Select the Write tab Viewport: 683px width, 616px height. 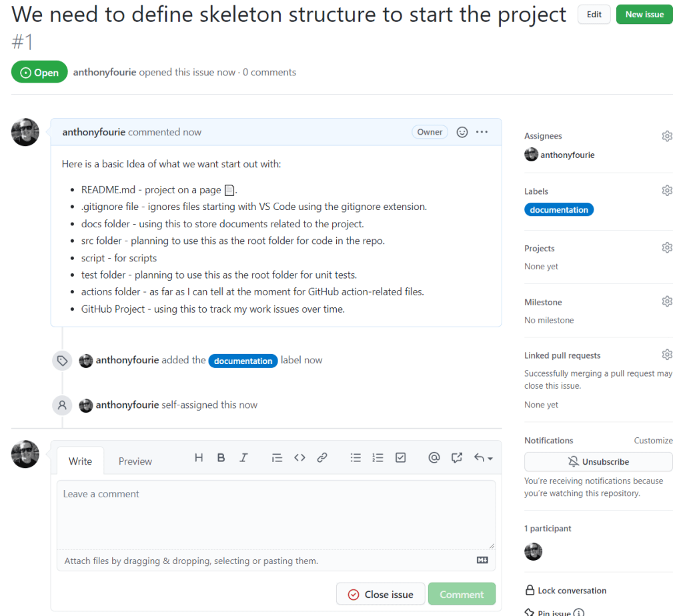[x=81, y=461]
